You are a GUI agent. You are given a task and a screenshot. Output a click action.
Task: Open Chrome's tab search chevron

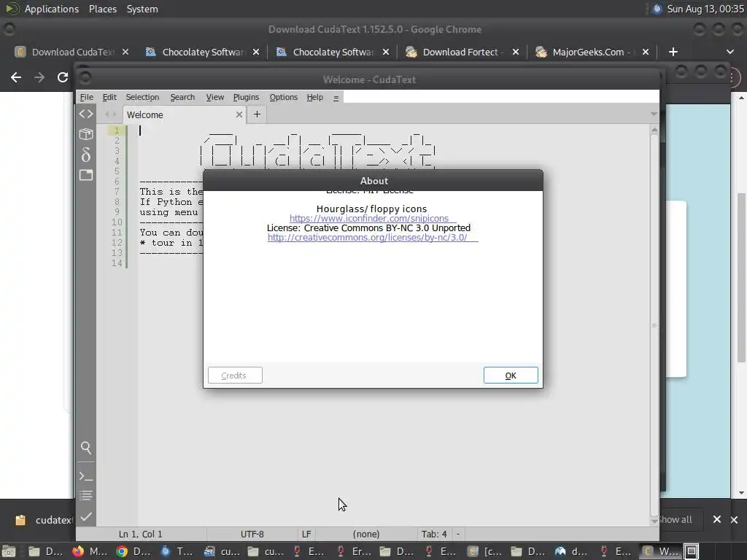[729, 52]
